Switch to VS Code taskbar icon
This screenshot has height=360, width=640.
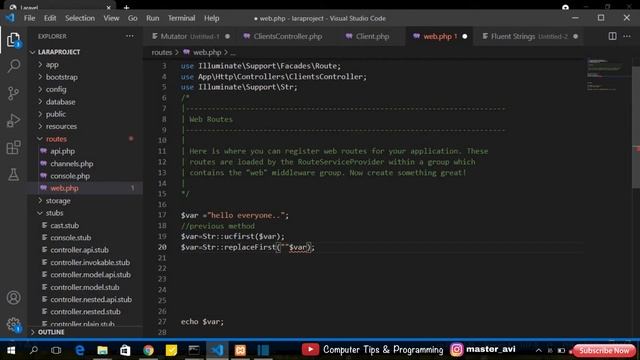[217, 350]
